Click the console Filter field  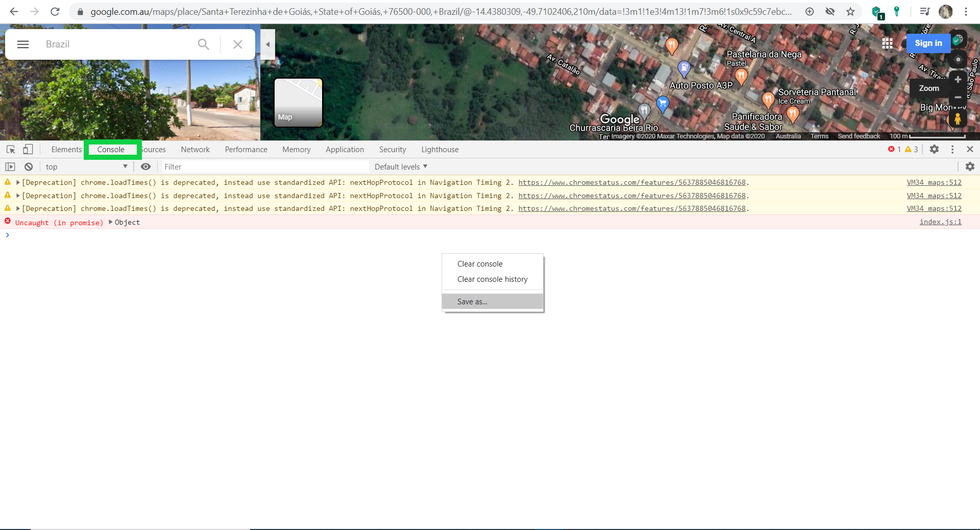265,167
